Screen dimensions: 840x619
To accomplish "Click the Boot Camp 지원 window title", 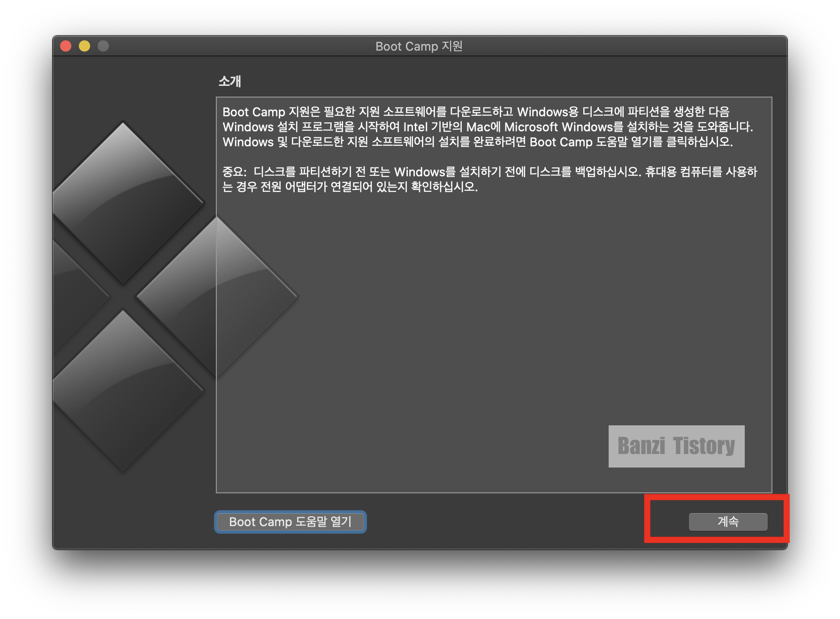I will coord(419,46).
